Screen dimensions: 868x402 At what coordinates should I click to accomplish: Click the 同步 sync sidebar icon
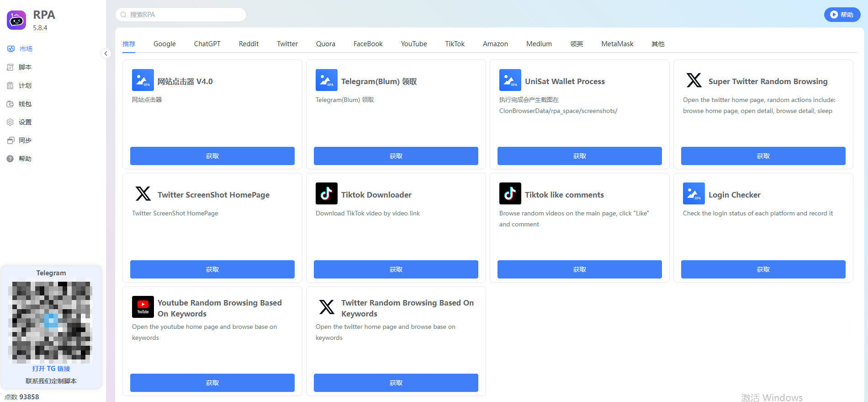11,140
